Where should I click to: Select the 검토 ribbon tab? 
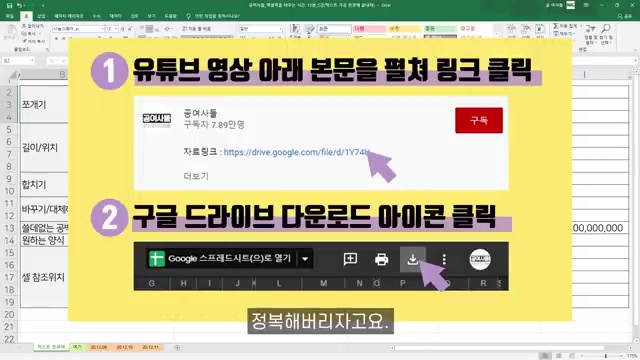click(134, 16)
